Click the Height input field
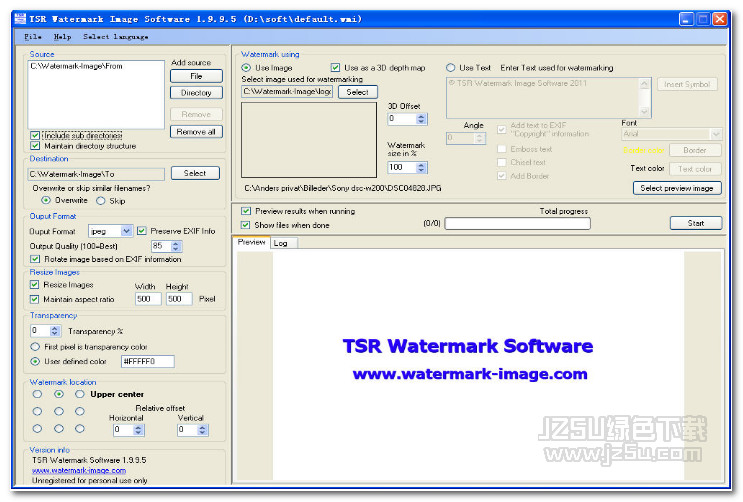743x502 pixels. [x=179, y=299]
